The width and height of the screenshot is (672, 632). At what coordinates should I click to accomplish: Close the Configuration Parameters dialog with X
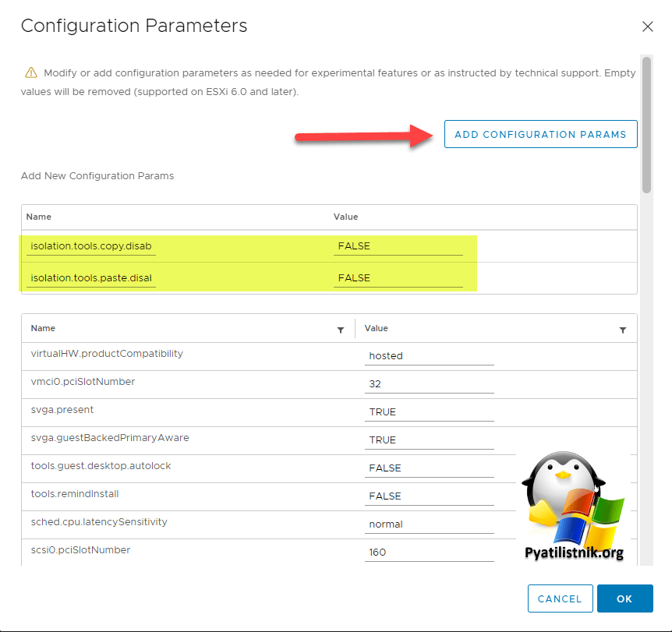647,26
